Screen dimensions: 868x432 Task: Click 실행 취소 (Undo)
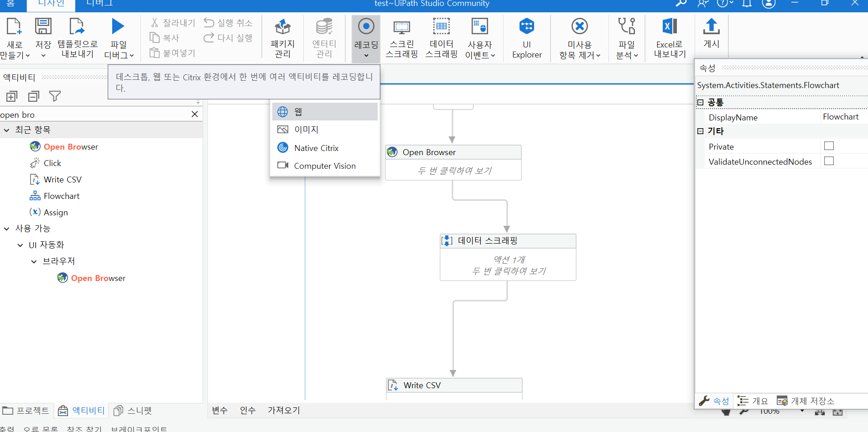pos(228,23)
